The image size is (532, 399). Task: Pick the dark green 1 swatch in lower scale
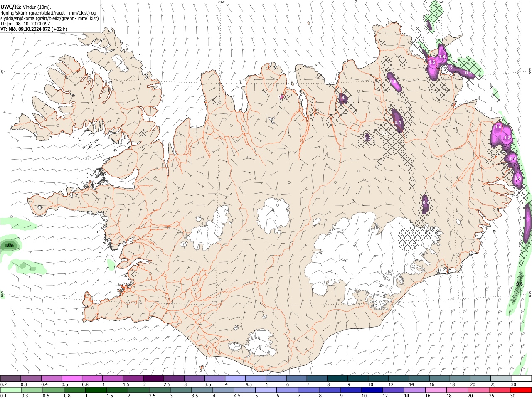coord(96,390)
